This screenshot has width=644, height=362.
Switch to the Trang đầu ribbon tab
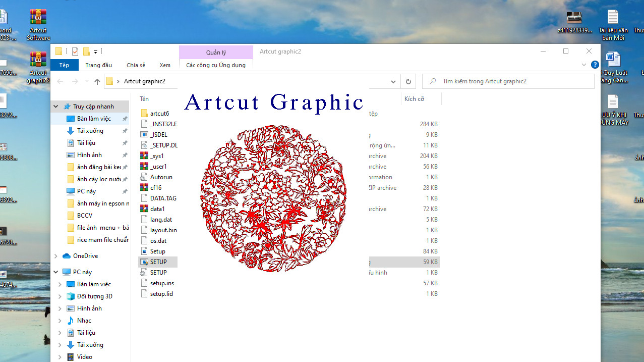[x=99, y=65]
